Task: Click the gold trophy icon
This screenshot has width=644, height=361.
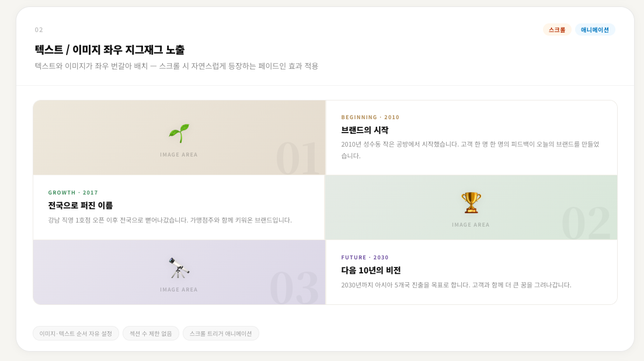Action: click(x=471, y=203)
